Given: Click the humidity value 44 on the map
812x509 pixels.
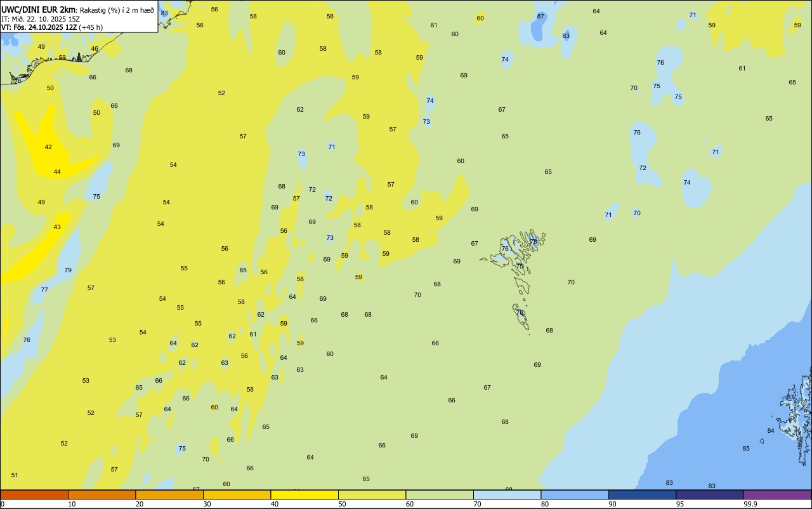Looking at the screenshot, I should coord(57,172).
